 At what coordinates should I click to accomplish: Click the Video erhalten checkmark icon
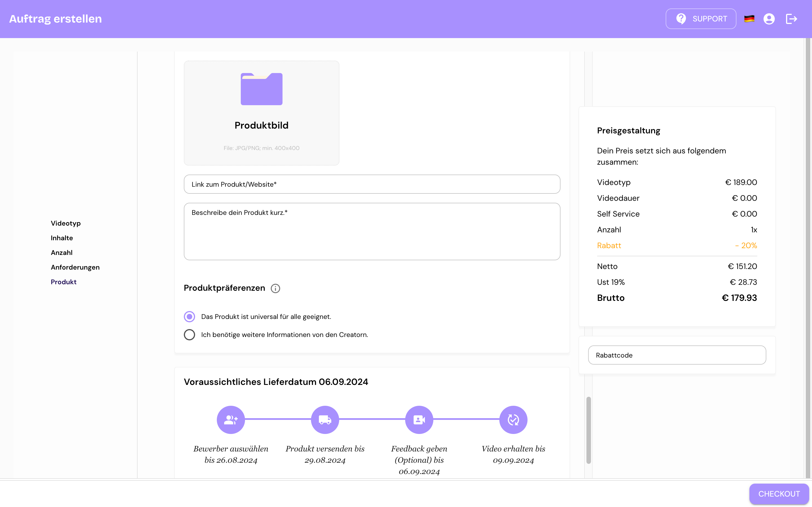[x=513, y=420]
